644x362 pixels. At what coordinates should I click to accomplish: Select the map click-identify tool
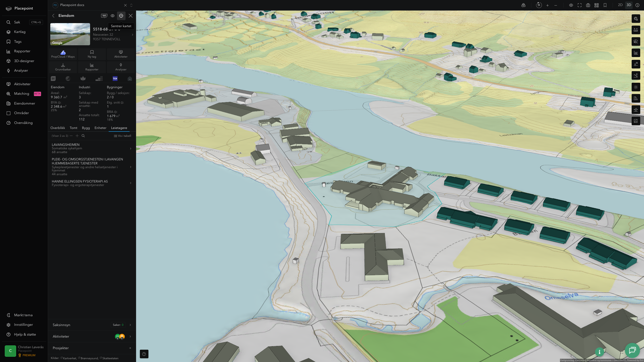636,19
